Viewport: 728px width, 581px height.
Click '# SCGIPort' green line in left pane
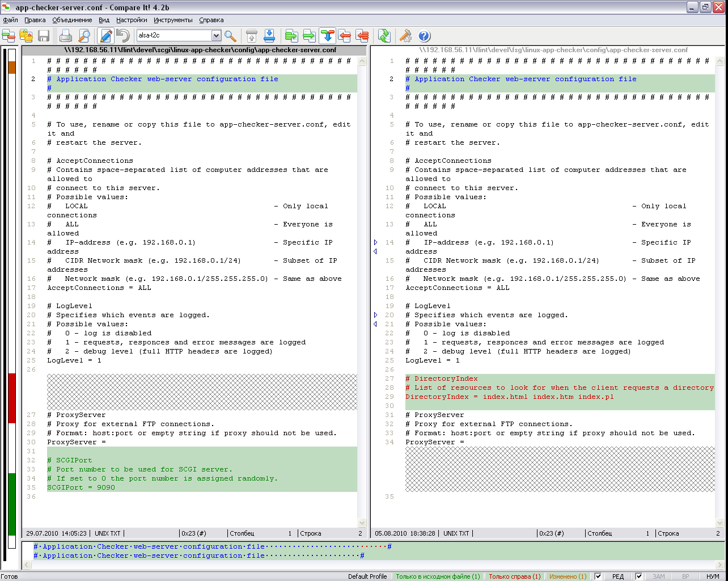coord(70,460)
